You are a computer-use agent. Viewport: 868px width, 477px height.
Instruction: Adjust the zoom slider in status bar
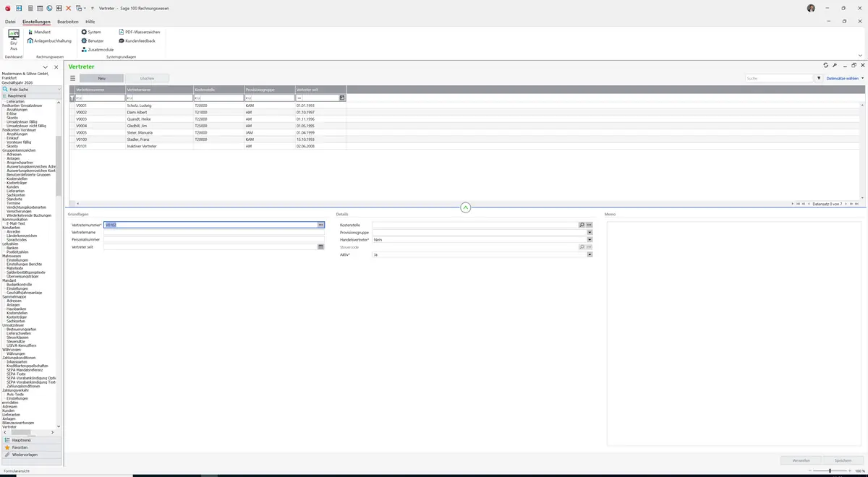[x=830, y=470]
